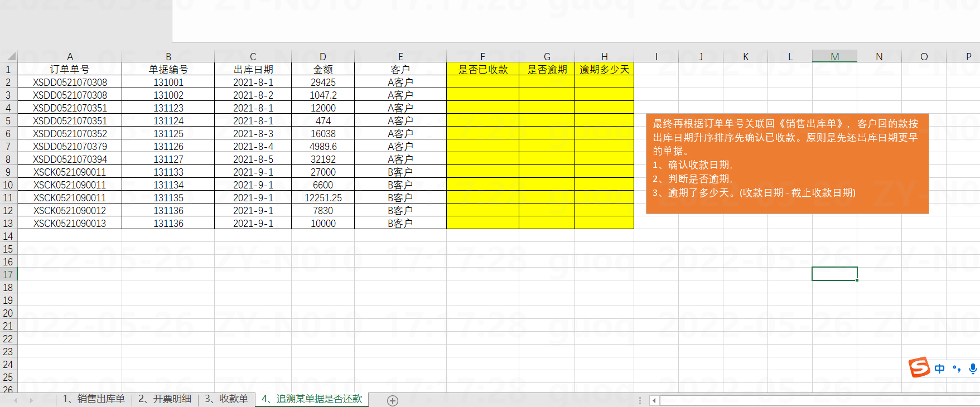Click amount cell 27000
Image resolution: width=980 pixels, height=407 pixels.
click(323, 172)
